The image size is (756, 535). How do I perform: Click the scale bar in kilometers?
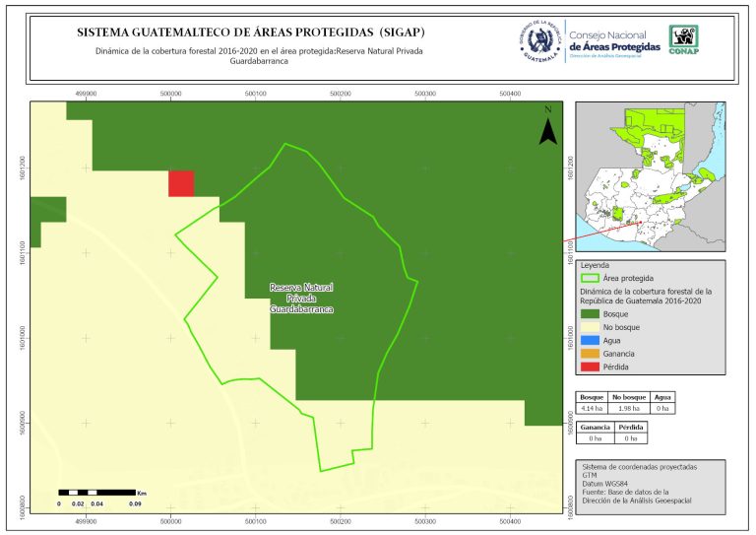click(96, 491)
